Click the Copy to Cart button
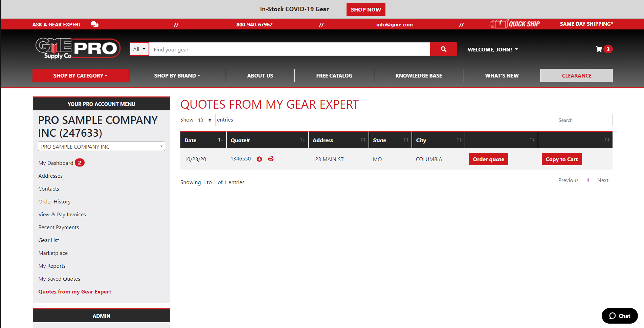The height and width of the screenshot is (328, 644). click(x=561, y=159)
